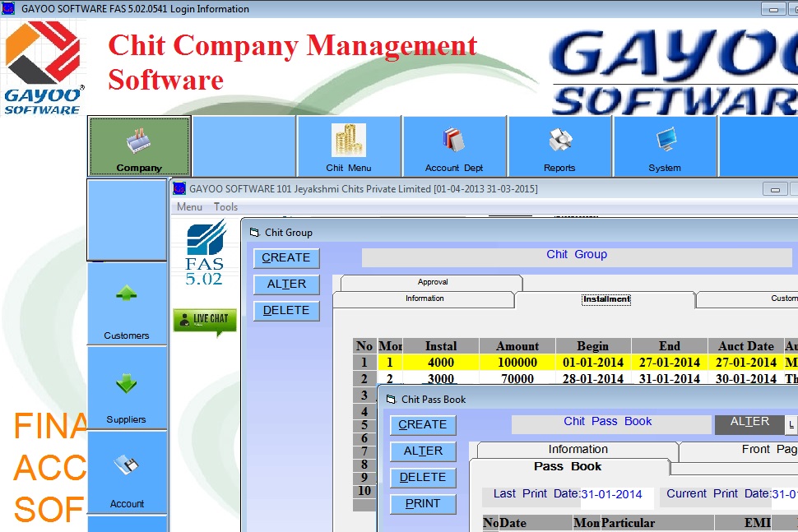This screenshot has width=798, height=532.
Task: Select Suppliers down-arrow sidebar icon
Action: [126, 383]
